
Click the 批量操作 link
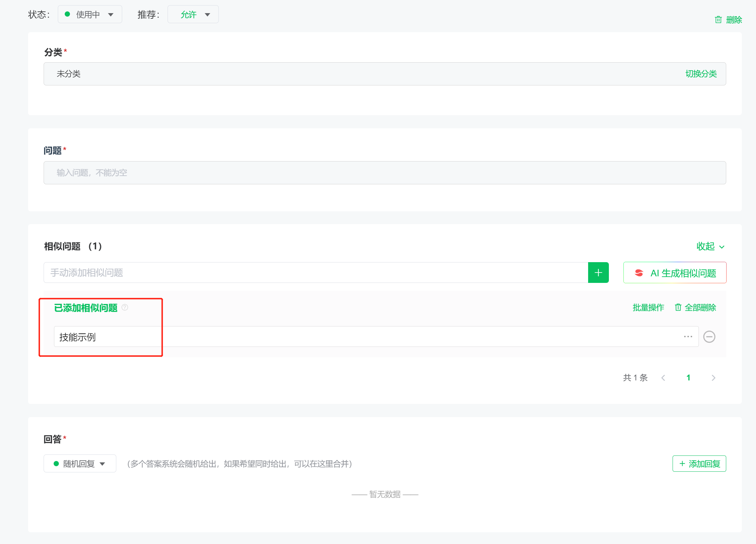(x=648, y=307)
